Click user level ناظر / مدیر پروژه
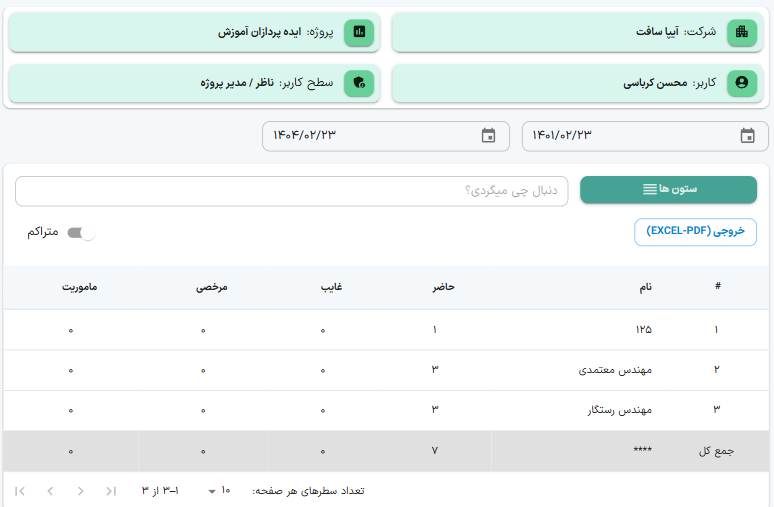774x507 pixels. tap(237, 83)
